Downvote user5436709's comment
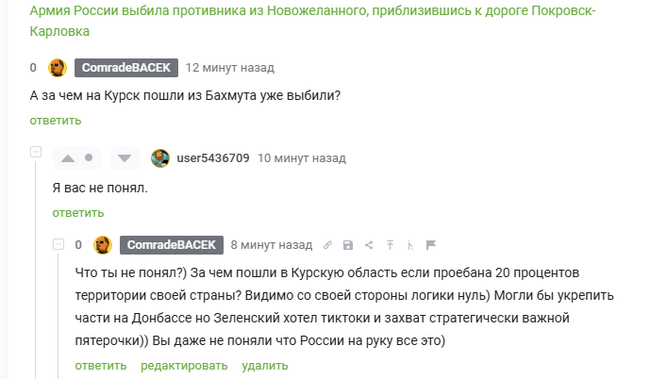Image resolution: width=650 pixels, height=379 pixels. (124, 158)
